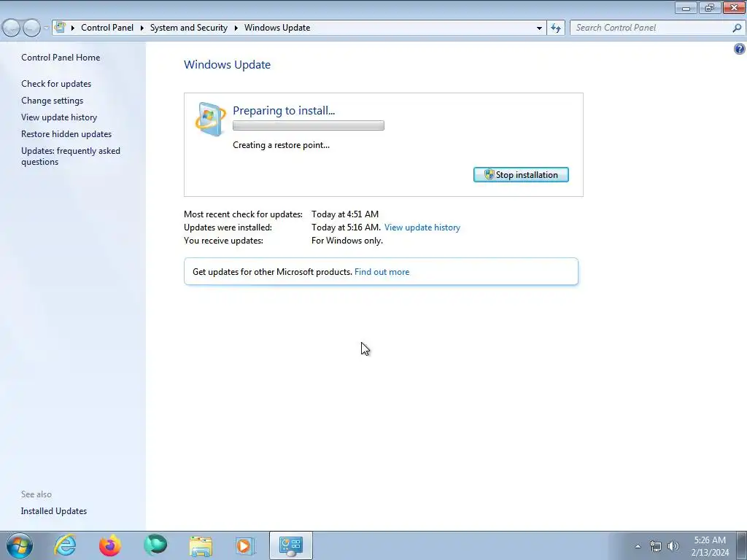The width and height of the screenshot is (747, 560).
Task: Open View update history in sidebar
Action: point(59,117)
